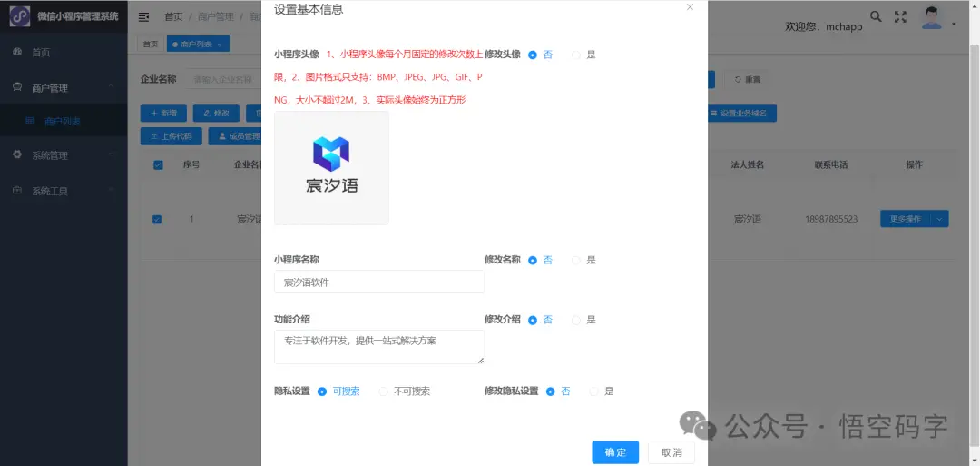980x466 pixels.
Task: Click the 系统工具 briefcase icon
Action: 17,191
